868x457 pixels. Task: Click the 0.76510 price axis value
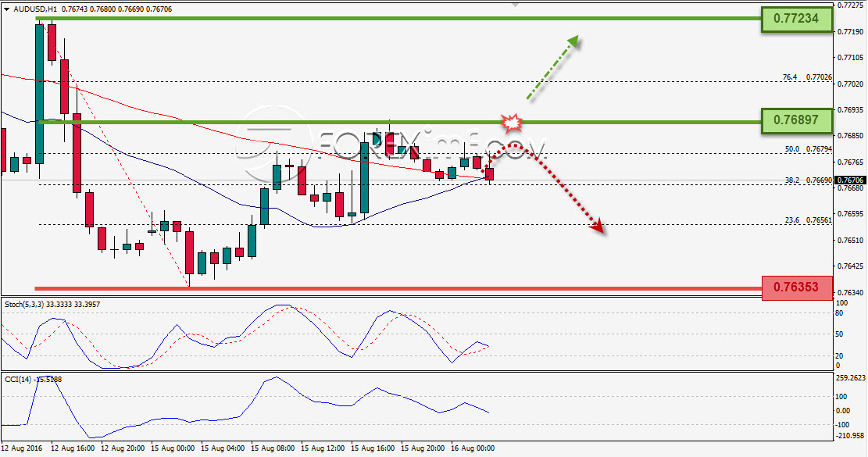851,240
